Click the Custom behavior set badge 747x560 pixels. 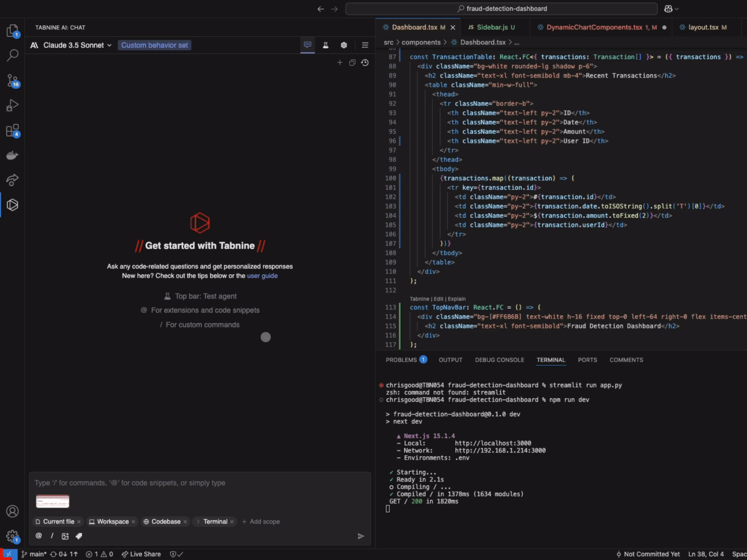155,45
